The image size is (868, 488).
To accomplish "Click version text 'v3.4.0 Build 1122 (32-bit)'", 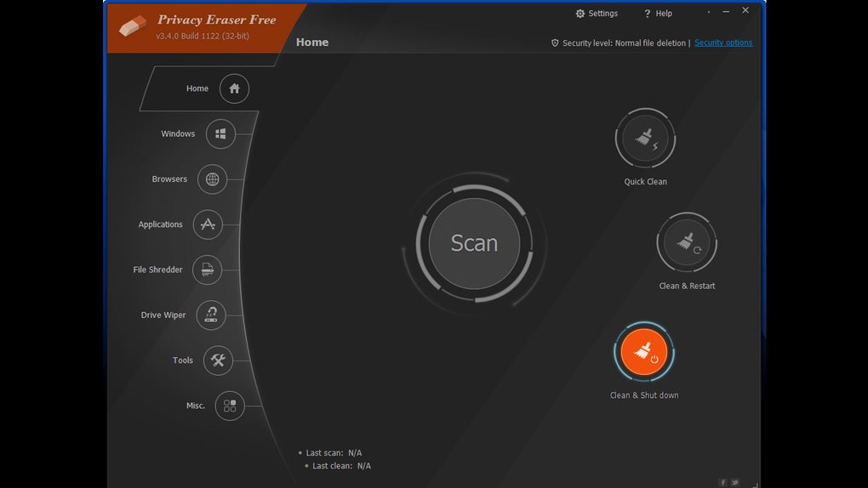I will point(203,36).
